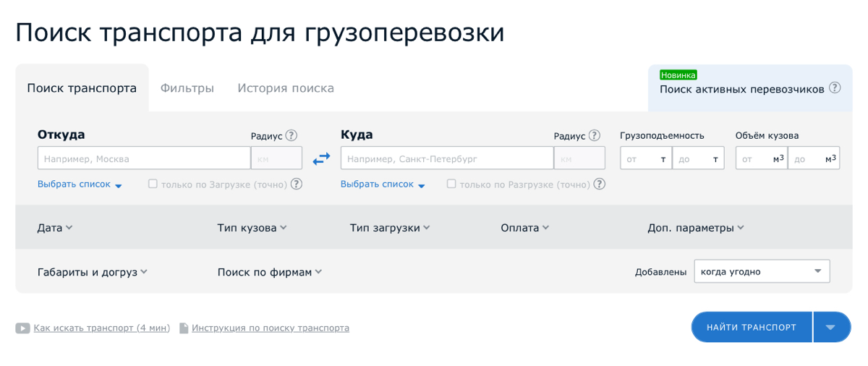Open Как искать транспорт (4 мин) link
This screenshot has height=366, width=868.
click(x=102, y=328)
